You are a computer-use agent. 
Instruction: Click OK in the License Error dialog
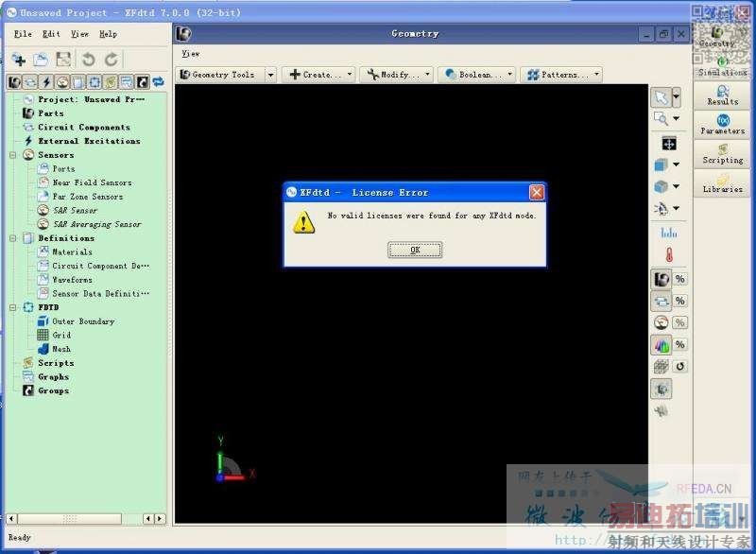tap(415, 250)
